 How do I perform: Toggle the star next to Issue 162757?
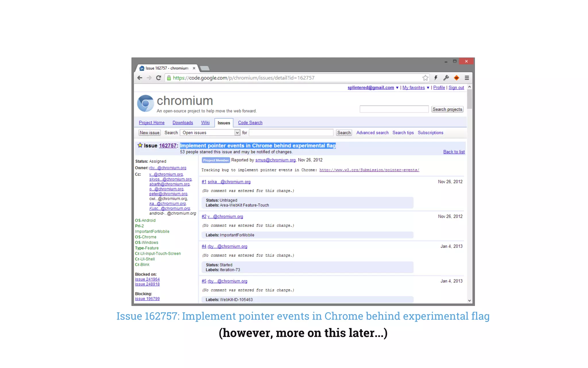140,145
